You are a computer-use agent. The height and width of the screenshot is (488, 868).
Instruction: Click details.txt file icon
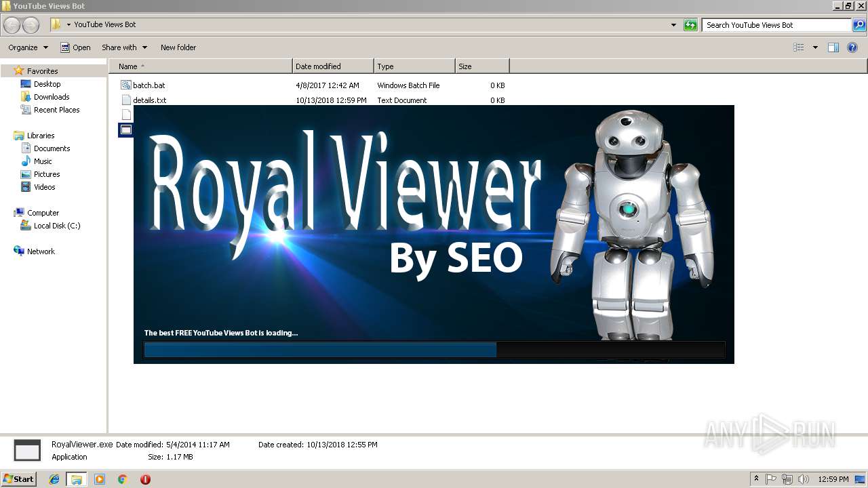pyautogui.click(x=126, y=100)
